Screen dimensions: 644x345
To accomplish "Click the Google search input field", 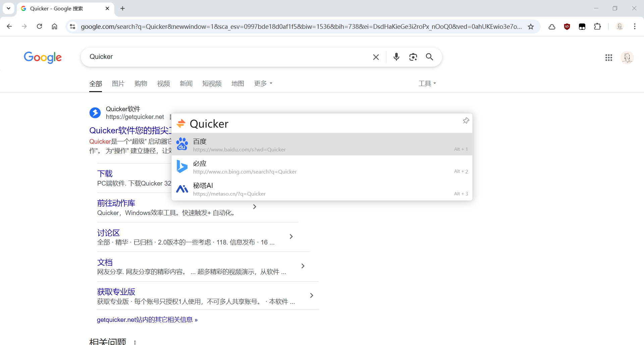I will (228, 57).
